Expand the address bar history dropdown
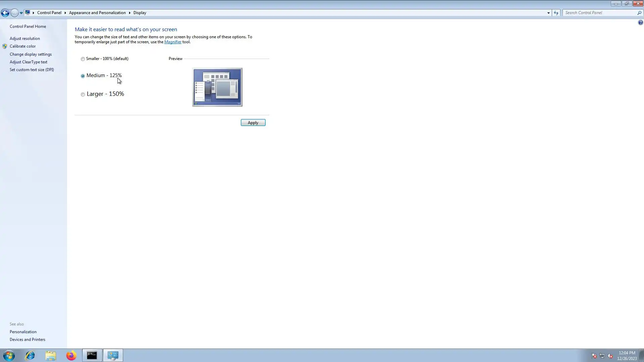Screen dimensions: 644x362 [x=548, y=13]
